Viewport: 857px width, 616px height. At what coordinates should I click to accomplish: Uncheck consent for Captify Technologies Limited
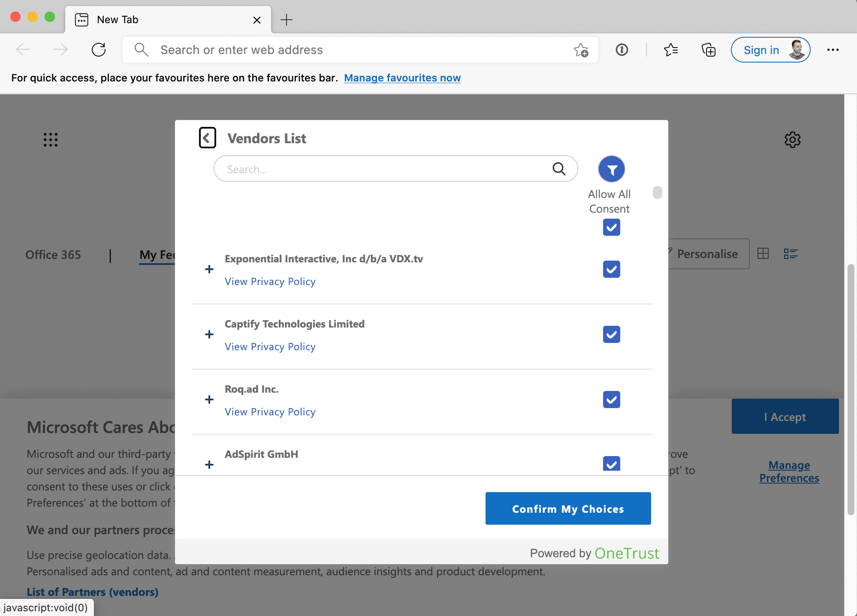(611, 334)
